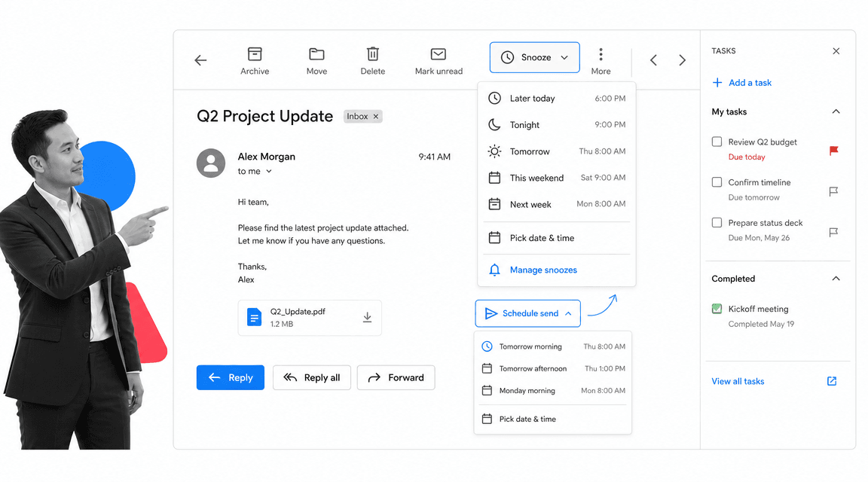This screenshot has width=868, height=482.
Task: Collapse the My tasks section
Action: click(x=836, y=111)
